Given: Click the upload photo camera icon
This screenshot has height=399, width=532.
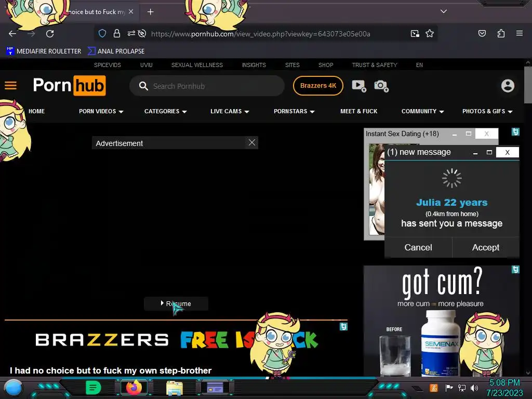Looking at the screenshot, I should tap(381, 86).
